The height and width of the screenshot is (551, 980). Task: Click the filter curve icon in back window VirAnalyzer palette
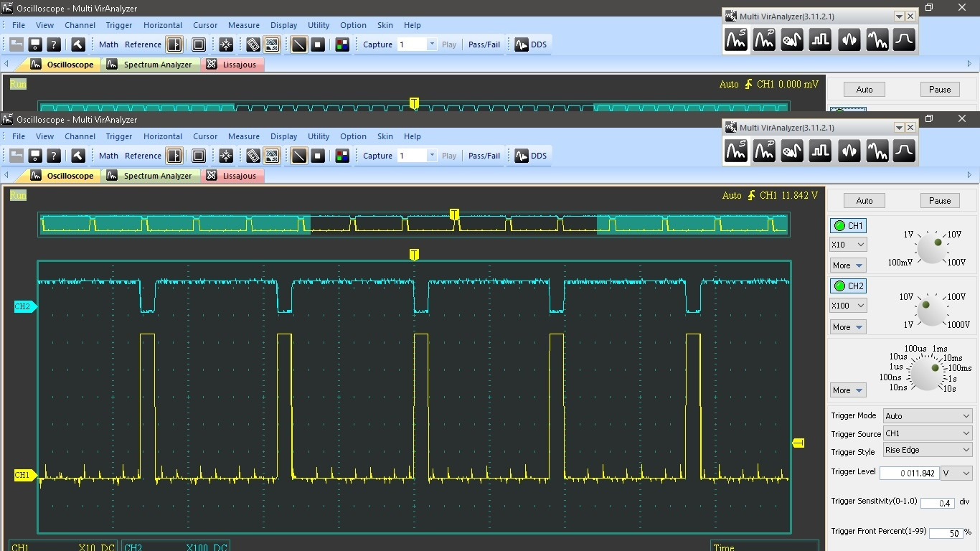904,39
